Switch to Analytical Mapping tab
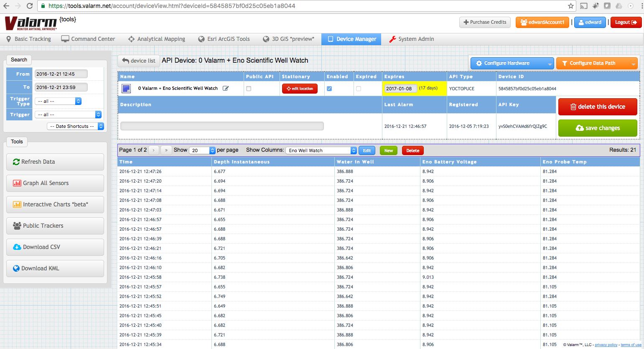Viewport: 644px width, 349px height. [157, 39]
